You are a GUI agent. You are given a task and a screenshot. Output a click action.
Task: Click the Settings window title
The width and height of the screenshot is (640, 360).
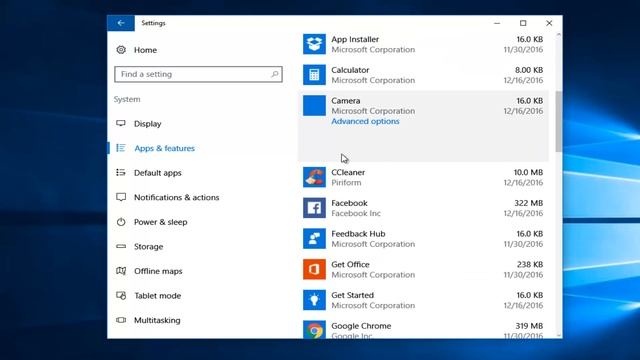[x=153, y=23]
